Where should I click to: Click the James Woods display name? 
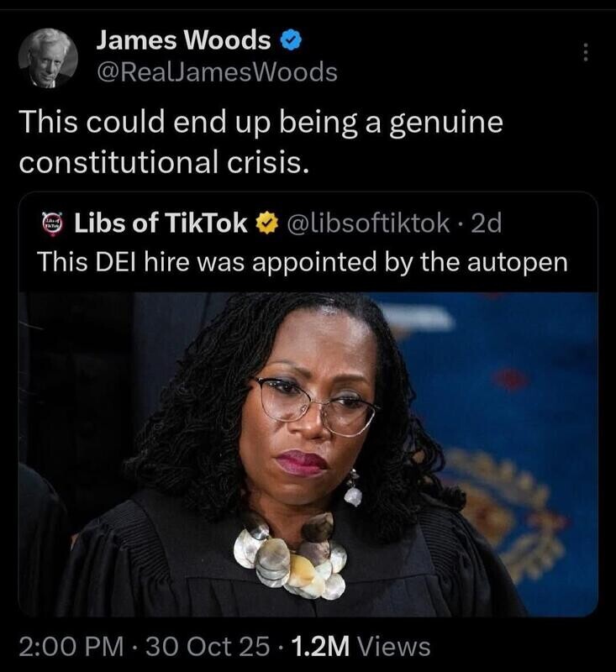coord(183,39)
